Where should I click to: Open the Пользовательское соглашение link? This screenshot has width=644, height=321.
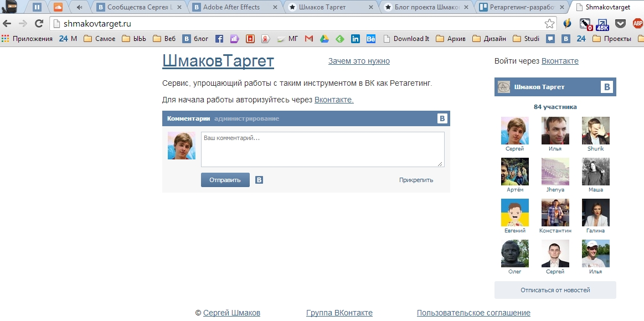[x=473, y=313]
